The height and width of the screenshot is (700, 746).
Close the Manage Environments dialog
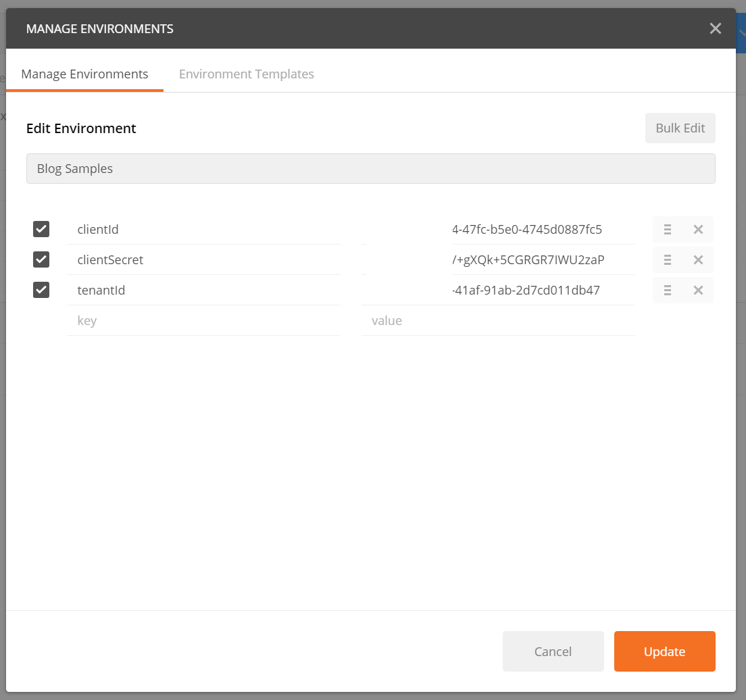pyautogui.click(x=715, y=28)
